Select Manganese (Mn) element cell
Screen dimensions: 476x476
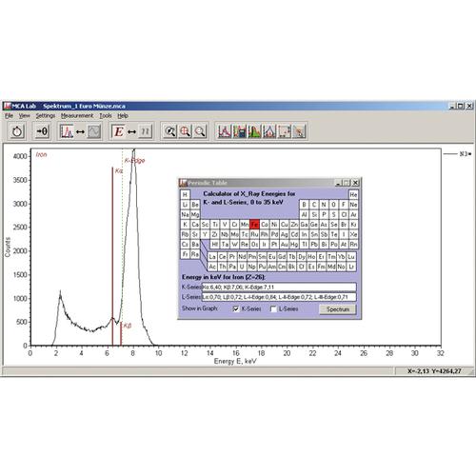tap(245, 225)
